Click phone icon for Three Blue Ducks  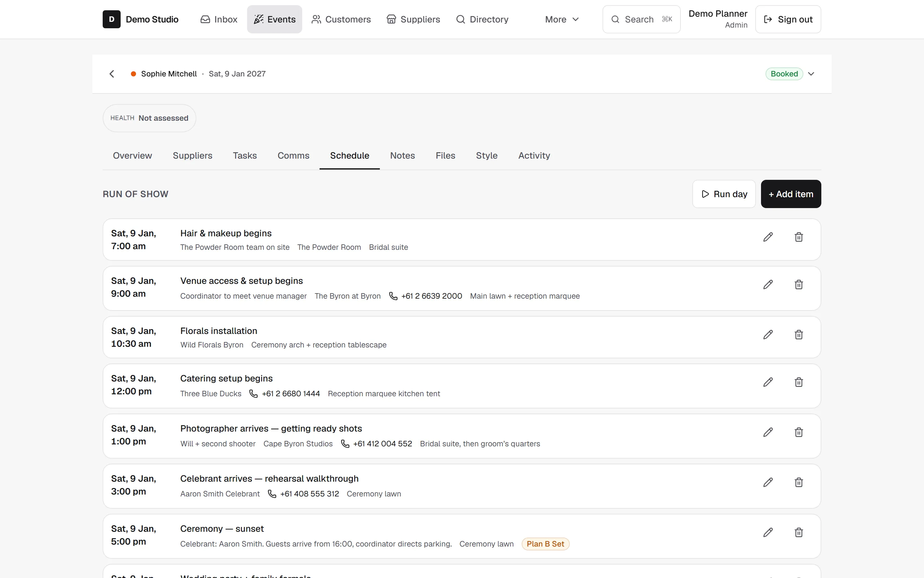click(253, 393)
